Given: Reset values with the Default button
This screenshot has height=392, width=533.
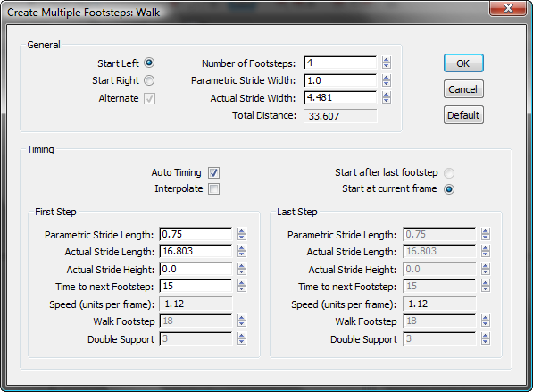Looking at the screenshot, I should click(463, 115).
